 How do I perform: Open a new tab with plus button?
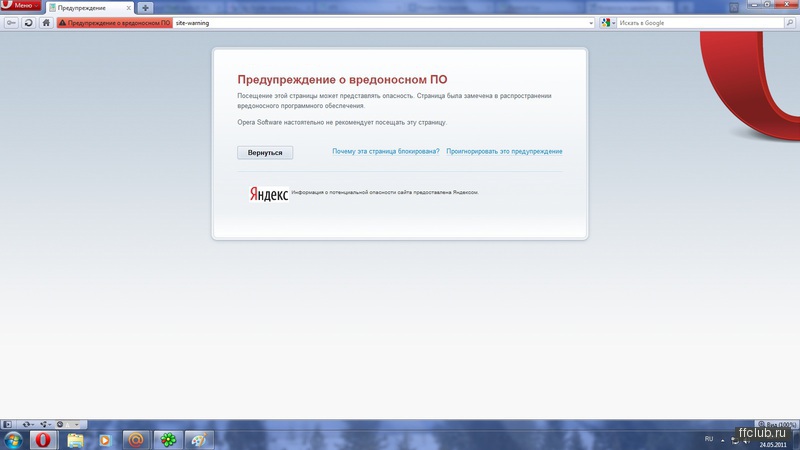145,8
